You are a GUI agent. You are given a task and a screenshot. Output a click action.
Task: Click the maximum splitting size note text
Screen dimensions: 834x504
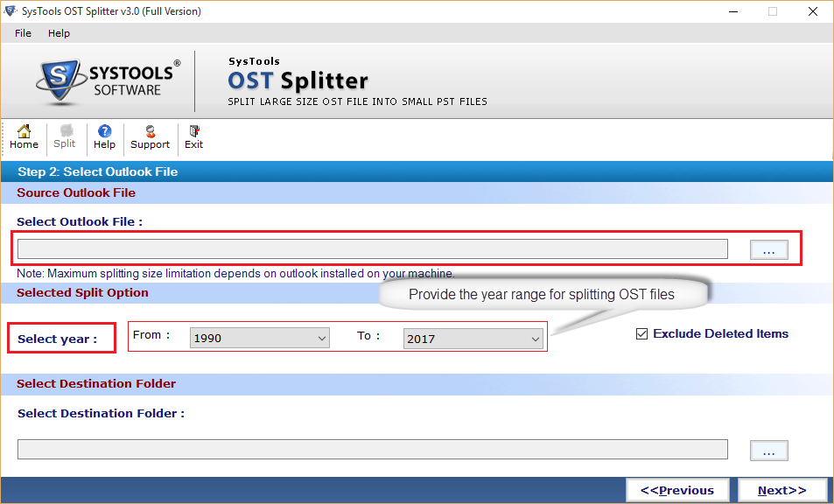pyautogui.click(x=235, y=274)
